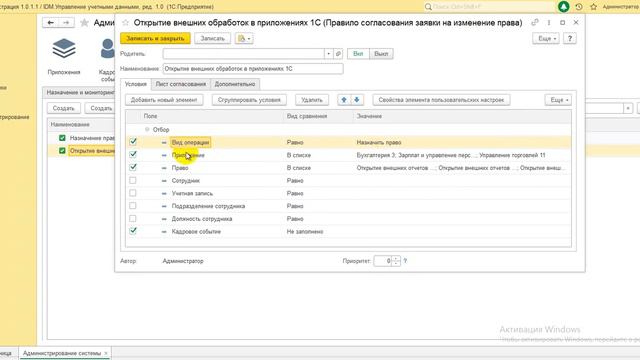The height and width of the screenshot is (360, 640).
Task: Open conditions toolbar Еще dropdown
Action: (558, 100)
